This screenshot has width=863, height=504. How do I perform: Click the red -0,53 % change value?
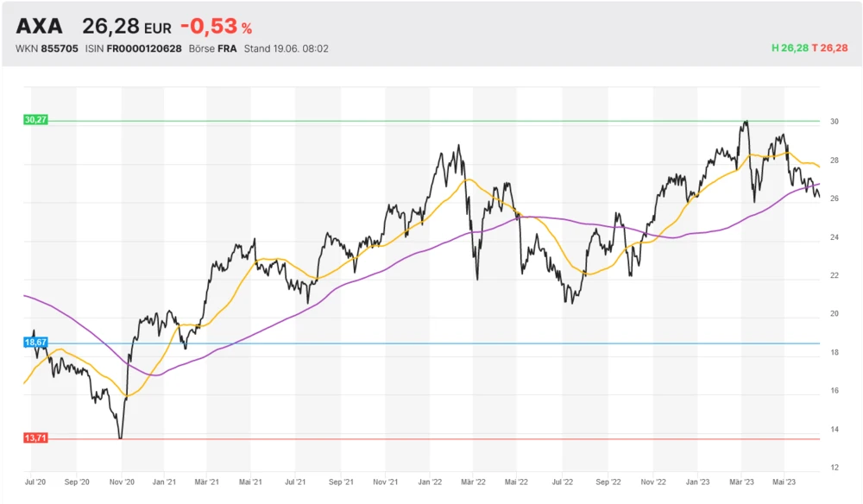pos(216,26)
